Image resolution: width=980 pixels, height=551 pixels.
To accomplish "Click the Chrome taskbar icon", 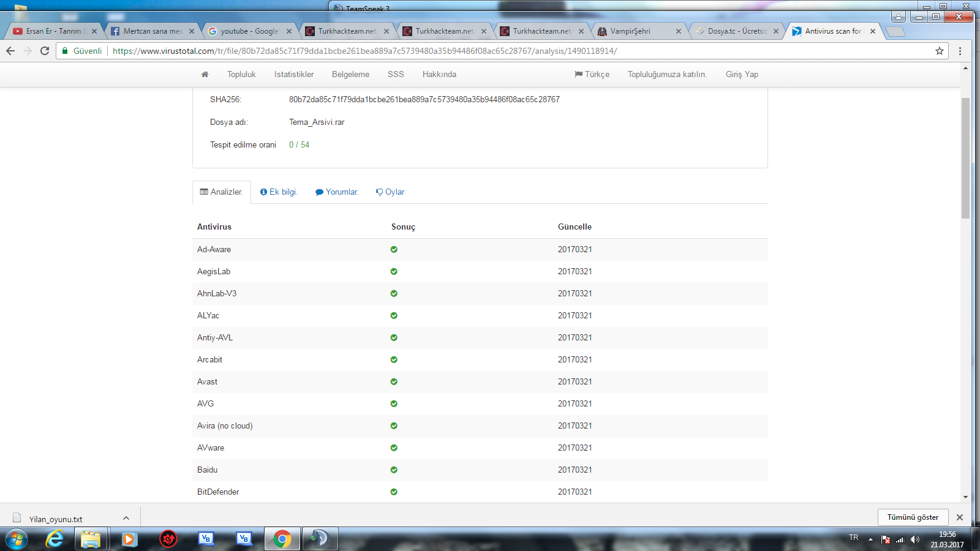I will click(x=282, y=539).
